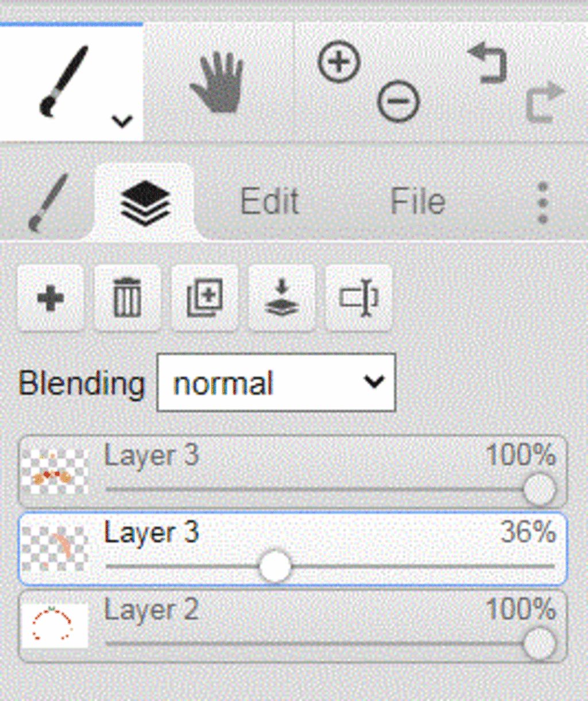588x701 pixels.
Task: Select the top Layer 3 row
Action: pos(293,471)
